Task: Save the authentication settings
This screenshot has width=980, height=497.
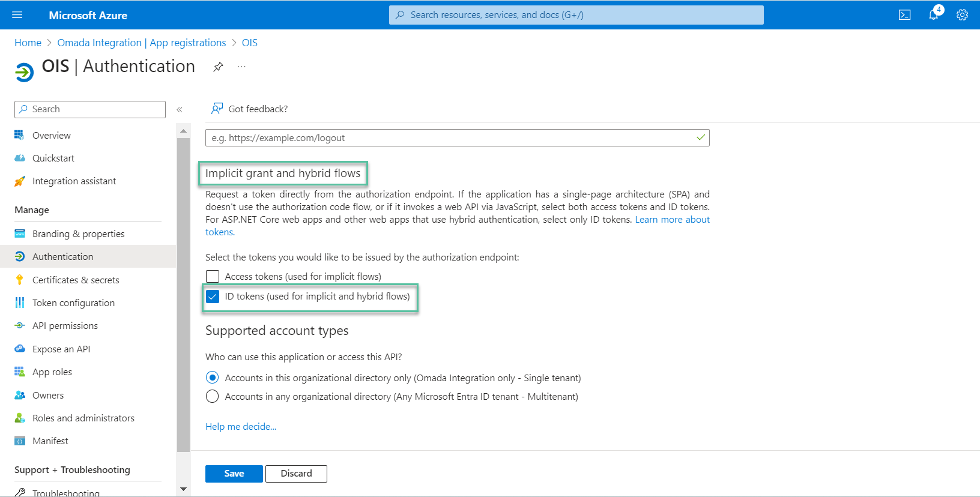Action: tap(234, 474)
